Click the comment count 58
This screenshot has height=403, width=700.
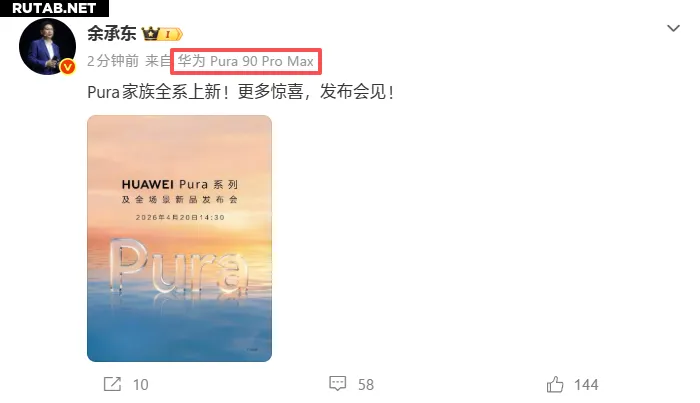[x=366, y=385]
